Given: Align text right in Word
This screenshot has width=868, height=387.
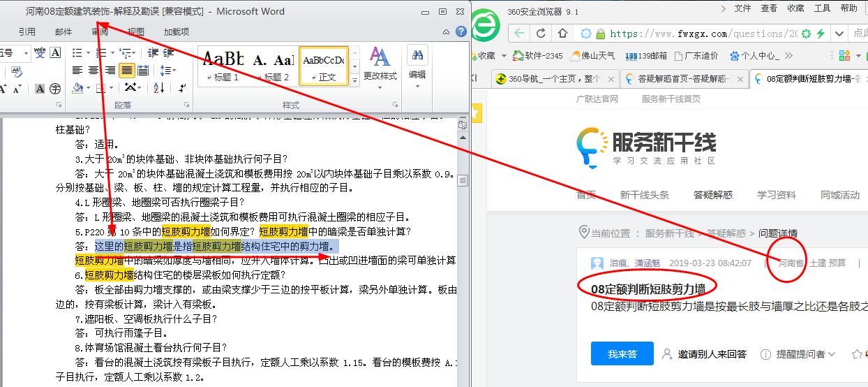Looking at the screenshot, I should coord(110,71).
